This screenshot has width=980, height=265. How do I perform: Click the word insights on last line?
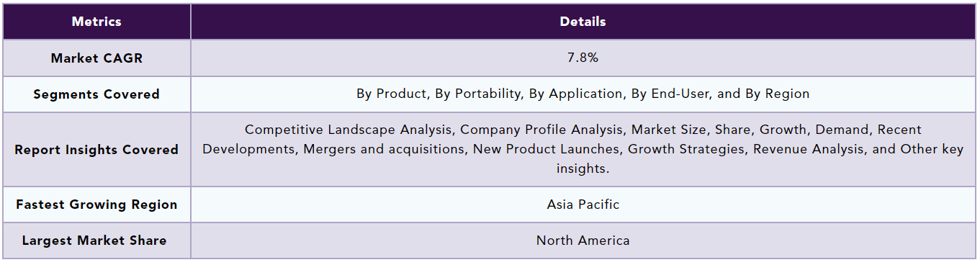pos(583,169)
